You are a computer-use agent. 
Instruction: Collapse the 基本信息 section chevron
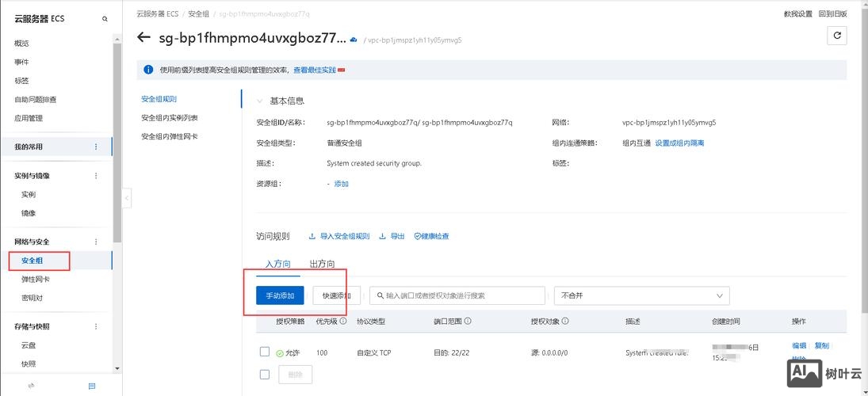(x=260, y=101)
